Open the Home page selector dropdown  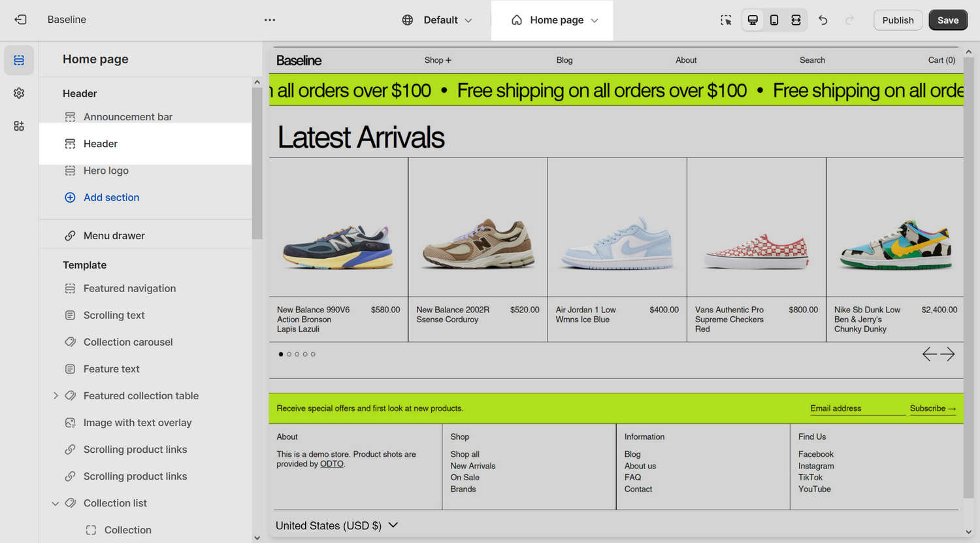click(552, 20)
